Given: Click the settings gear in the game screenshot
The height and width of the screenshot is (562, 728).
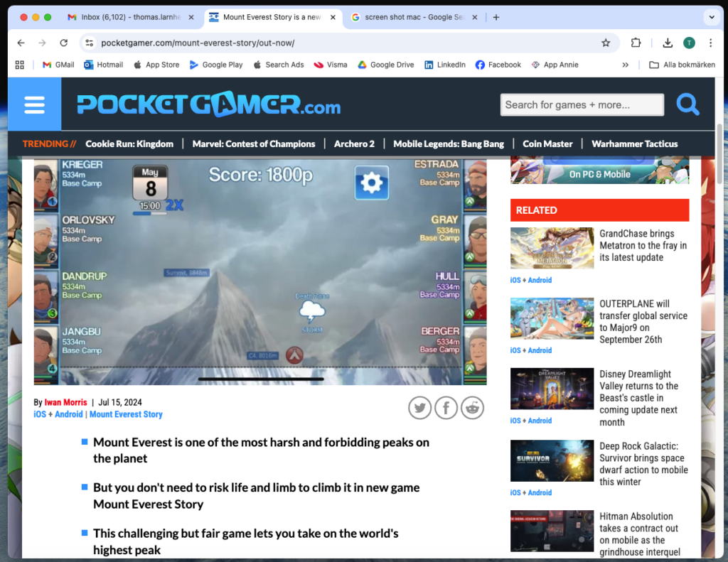Looking at the screenshot, I should coord(371,183).
